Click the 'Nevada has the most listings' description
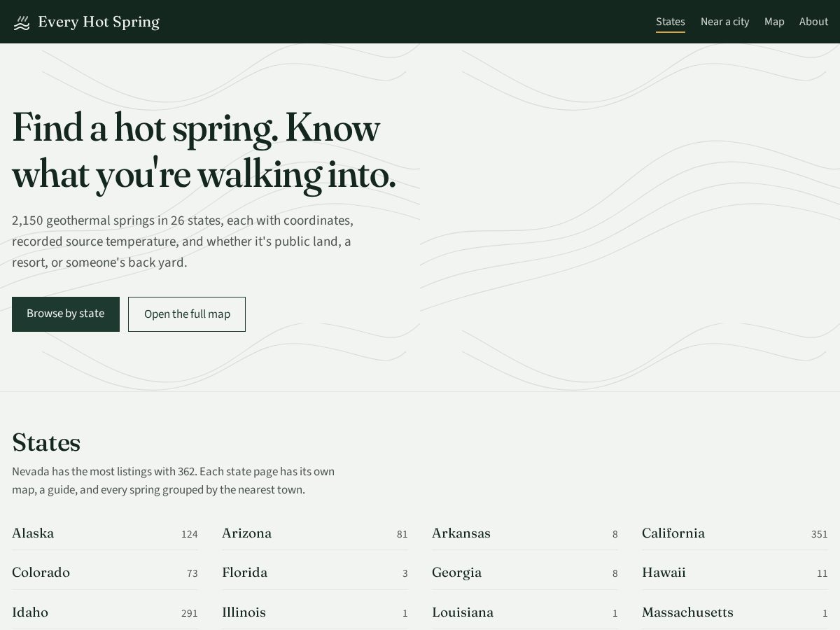840x630 pixels. coord(174,480)
